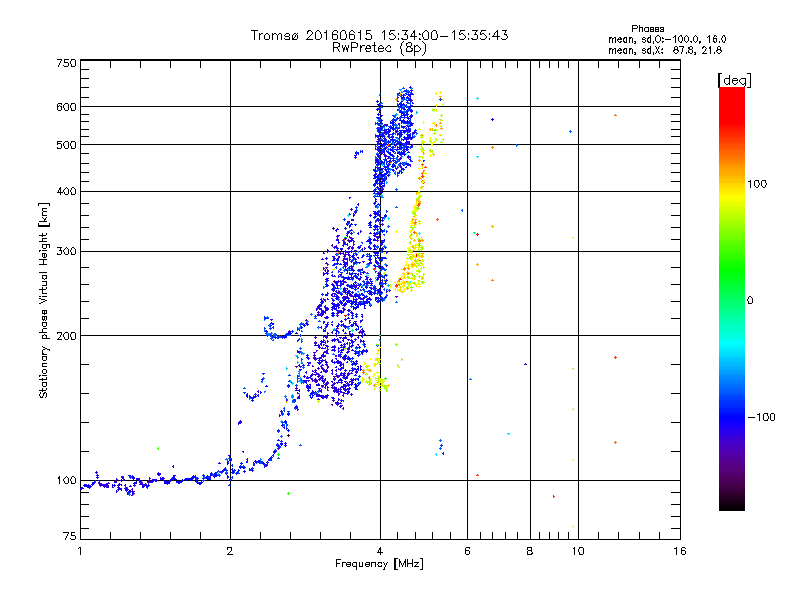Screen dimensions: 800x600
Task: Click the 'Phases' heading text
Action: pos(647,29)
